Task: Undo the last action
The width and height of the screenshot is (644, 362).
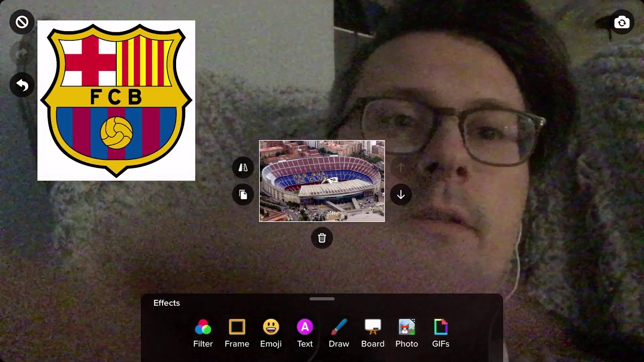Action: point(22,85)
